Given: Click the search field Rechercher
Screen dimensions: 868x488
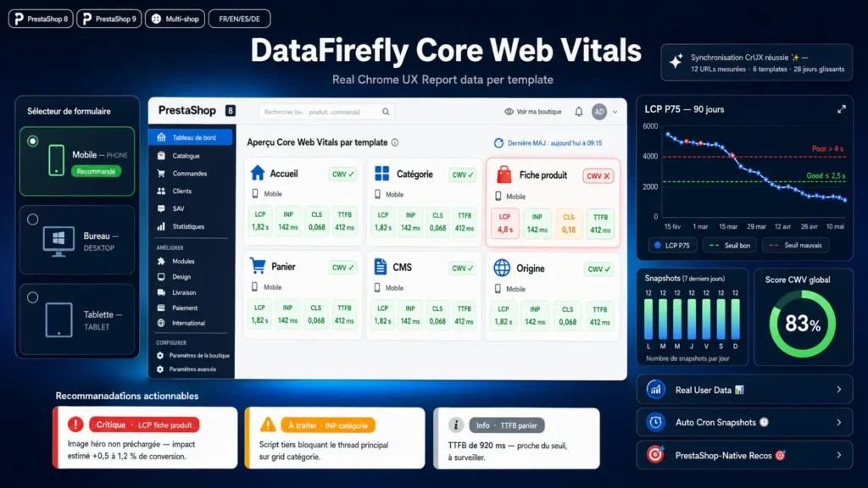Looking at the screenshot, I should tap(325, 112).
